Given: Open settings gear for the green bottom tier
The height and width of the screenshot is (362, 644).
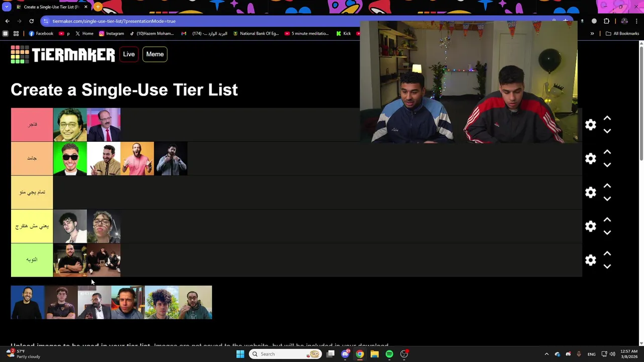Looking at the screenshot, I should [591, 260].
